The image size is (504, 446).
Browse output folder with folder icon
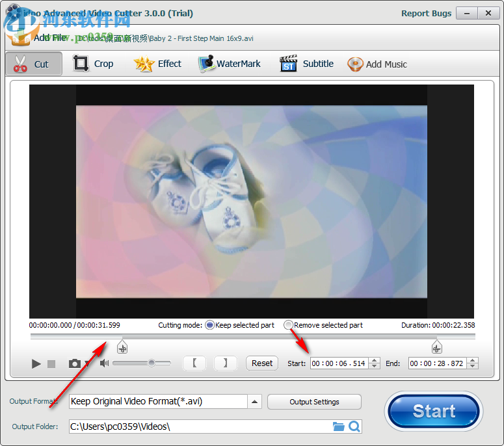(338, 426)
